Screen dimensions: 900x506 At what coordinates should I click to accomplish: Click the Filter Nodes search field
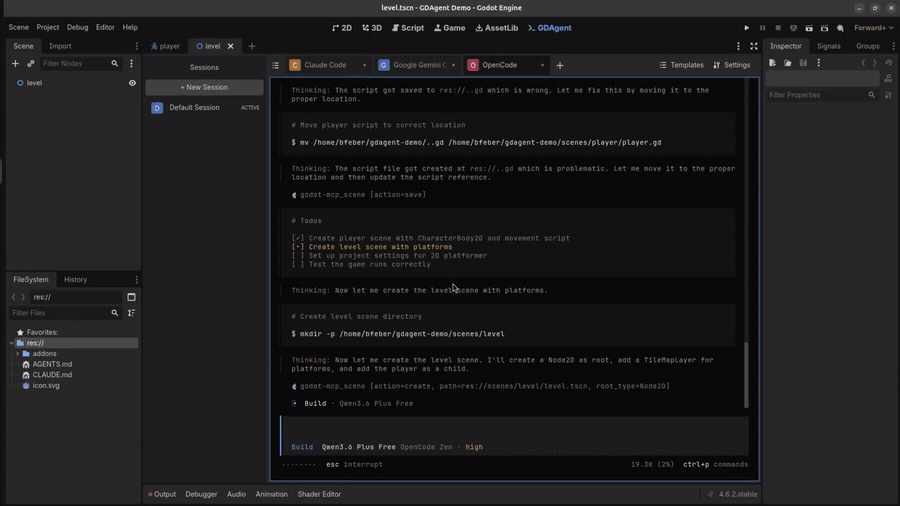(80, 64)
